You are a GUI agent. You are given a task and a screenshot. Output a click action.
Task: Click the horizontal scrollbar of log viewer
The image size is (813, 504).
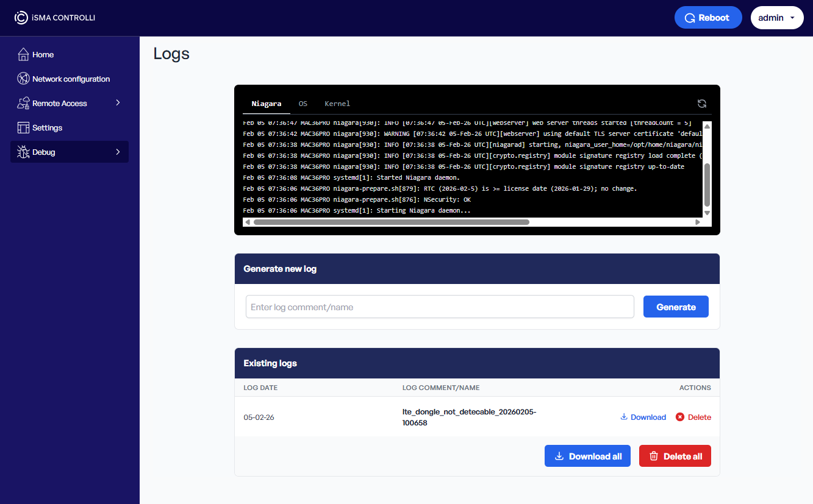pyautogui.click(x=391, y=222)
